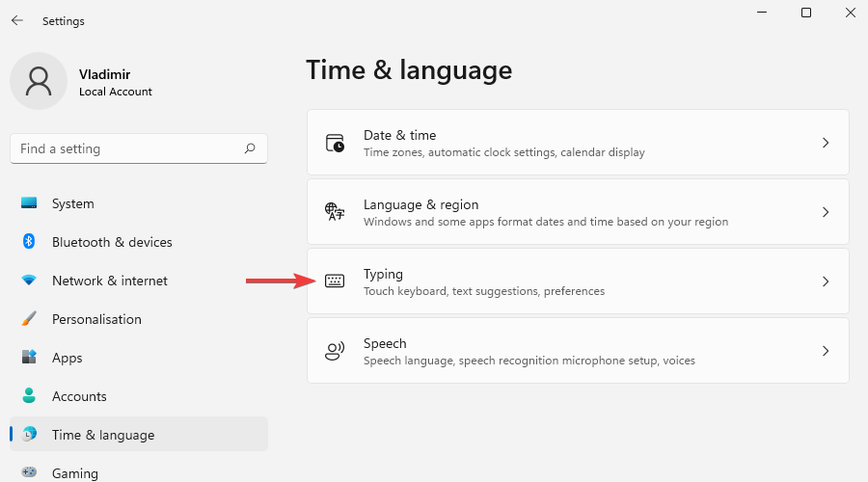Click the Personalisation brush icon
The image size is (868, 482).
29,319
